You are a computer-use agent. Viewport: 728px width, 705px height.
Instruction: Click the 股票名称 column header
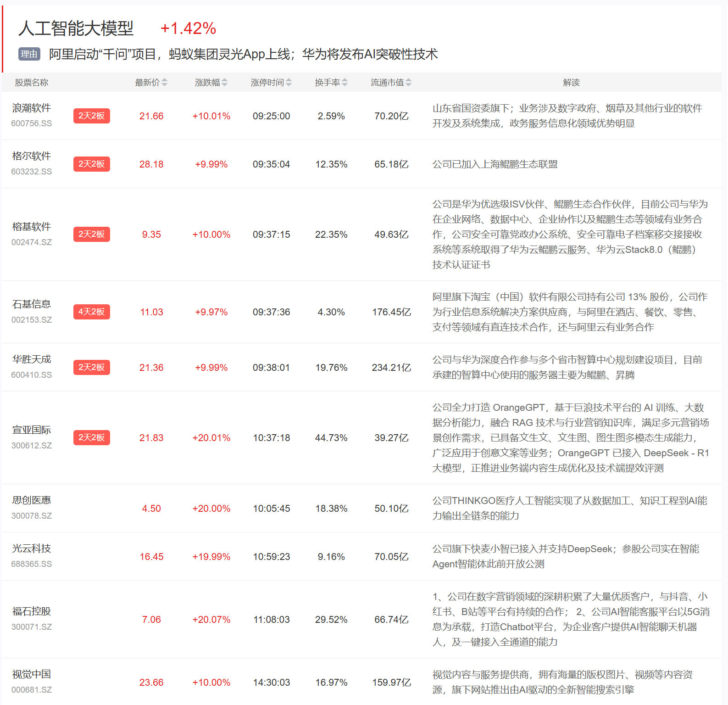[32, 83]
